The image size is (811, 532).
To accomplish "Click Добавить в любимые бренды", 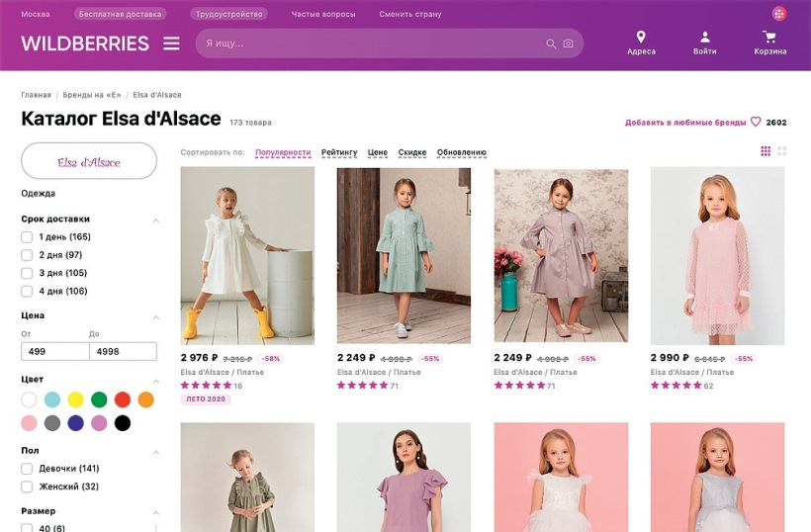I will pyautogui.click(x=685, y=123).
